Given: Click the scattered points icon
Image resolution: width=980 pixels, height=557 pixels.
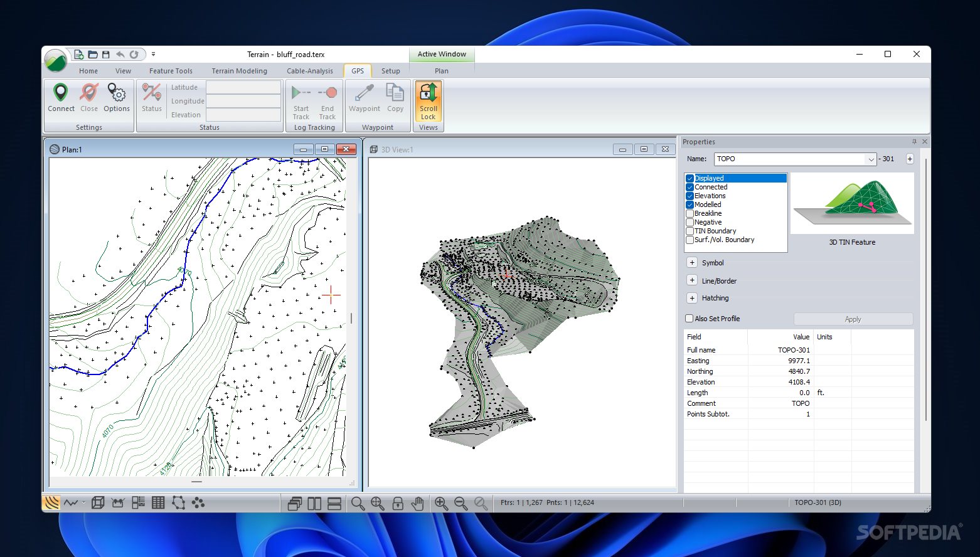Looking at the screenshot, I should click(198, 502).
